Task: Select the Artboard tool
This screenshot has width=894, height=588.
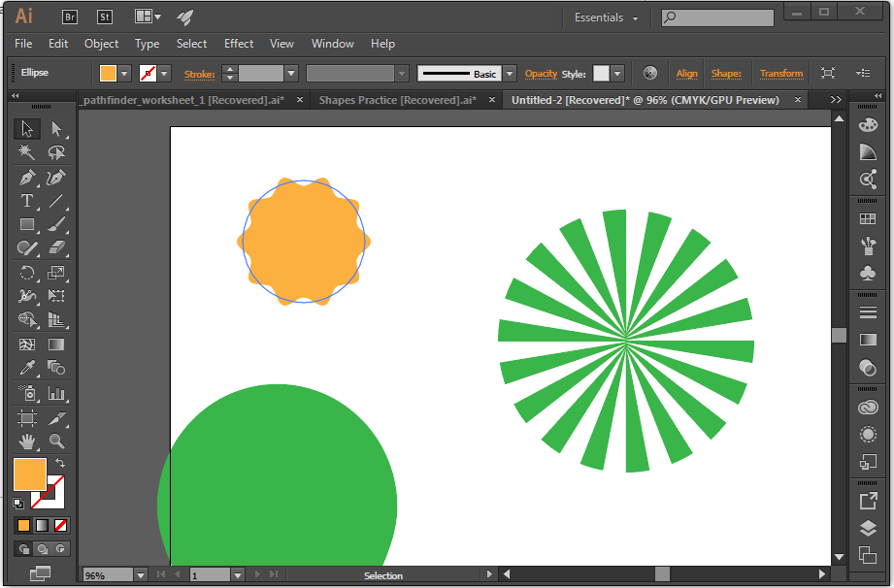Action: 27,418
